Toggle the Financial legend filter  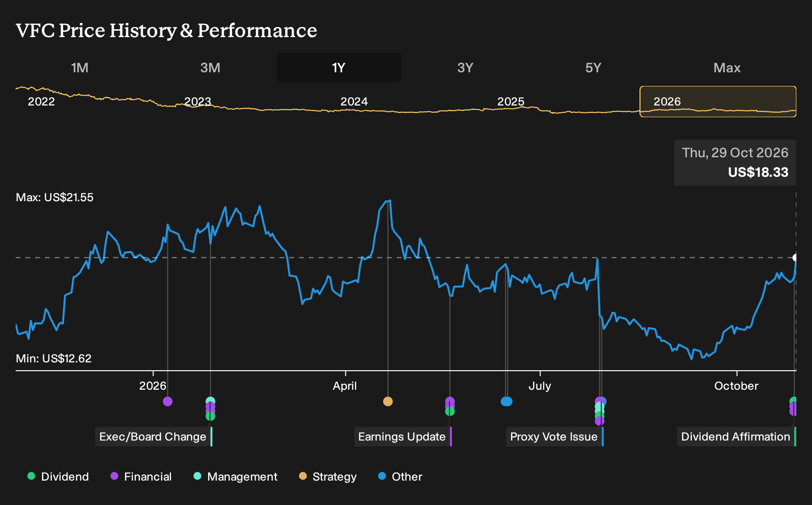[141, 477]
